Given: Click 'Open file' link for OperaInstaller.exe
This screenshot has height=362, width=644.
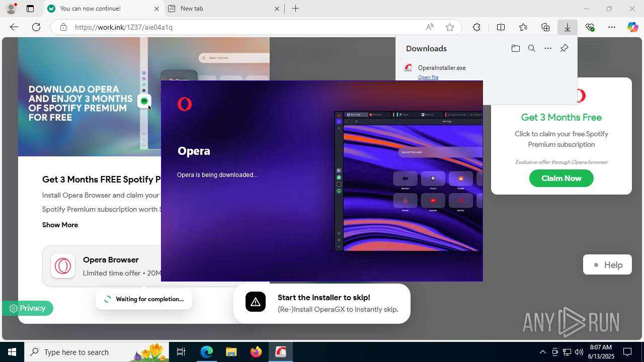Looking at the screenshot, I should tap(428, 77).
